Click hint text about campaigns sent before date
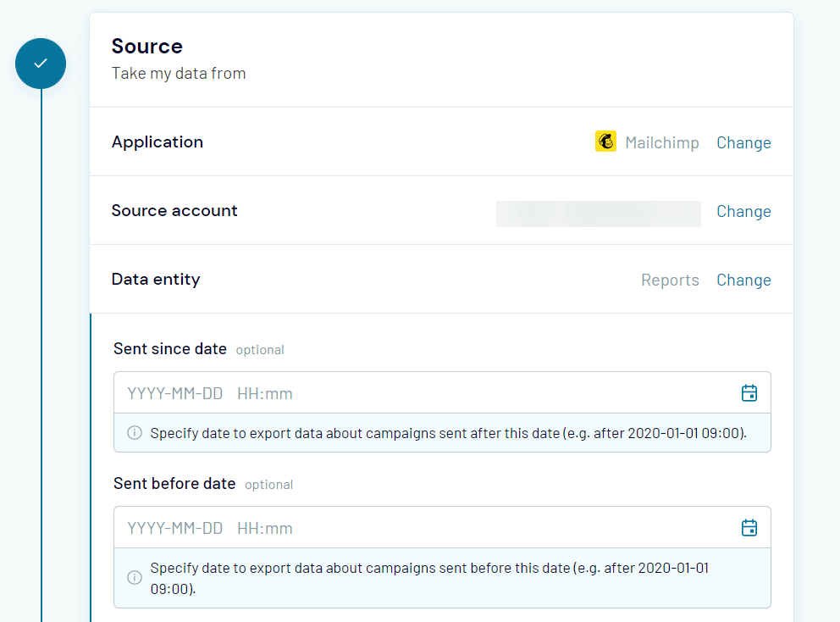The height and width of the screenshot is (622, 840). tap(429, 578)
